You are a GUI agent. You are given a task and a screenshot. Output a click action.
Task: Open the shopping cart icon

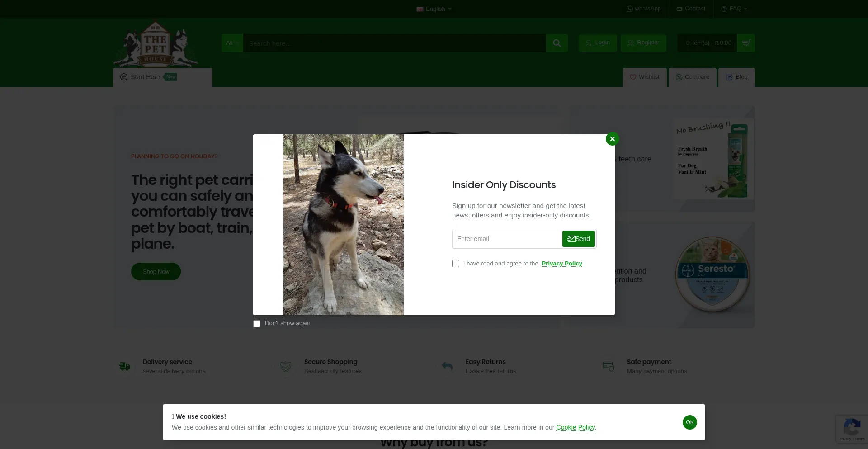point(745,43)
